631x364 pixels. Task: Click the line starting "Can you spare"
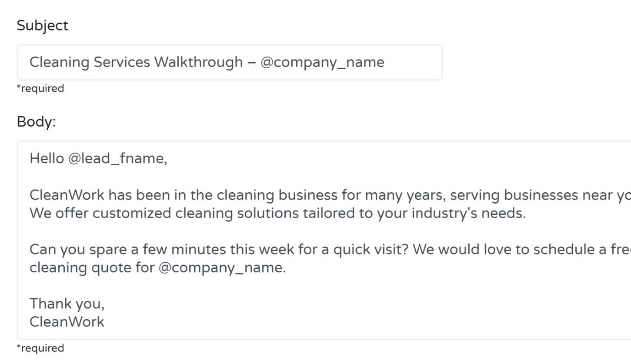click(82, 250)
